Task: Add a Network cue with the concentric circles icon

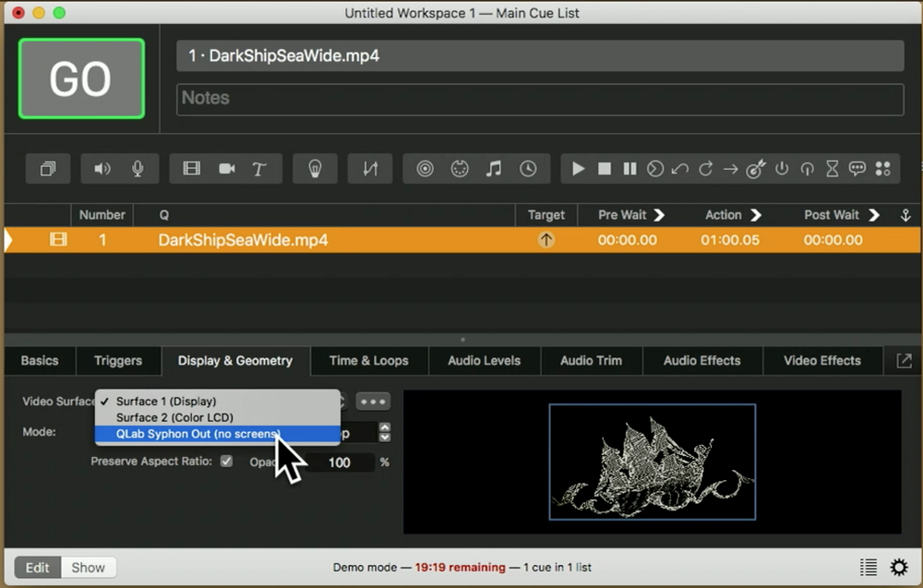Action: click(x=425, y=169)
